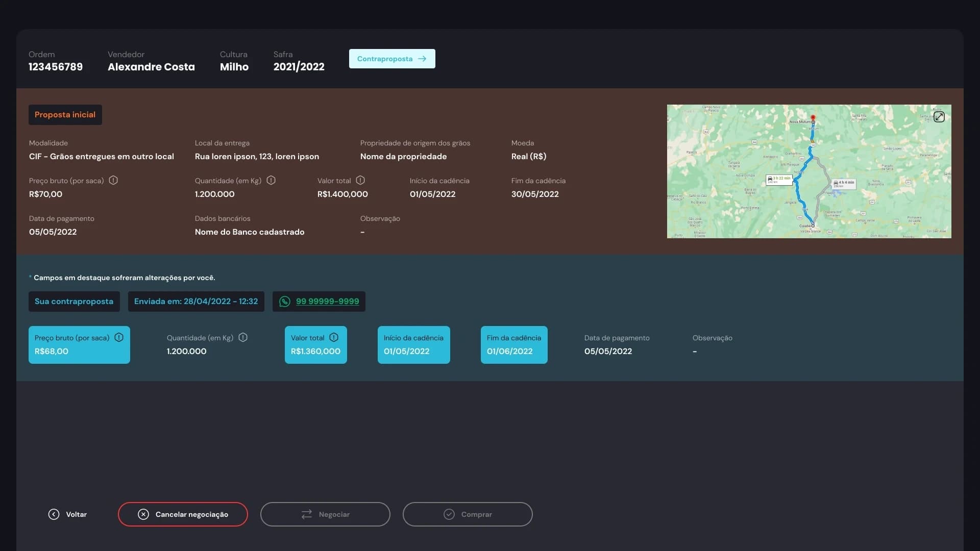The width and height of the screenshot is (980, 551).
Task: Click the Proposta inicial tag
Action: [65, 115]
